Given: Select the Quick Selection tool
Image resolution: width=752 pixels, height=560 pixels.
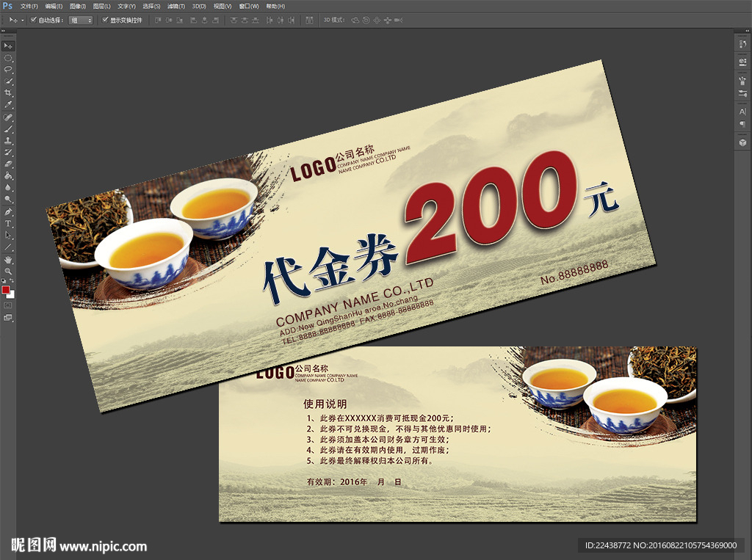Looking at the screenshot, I should pos(8,81).
